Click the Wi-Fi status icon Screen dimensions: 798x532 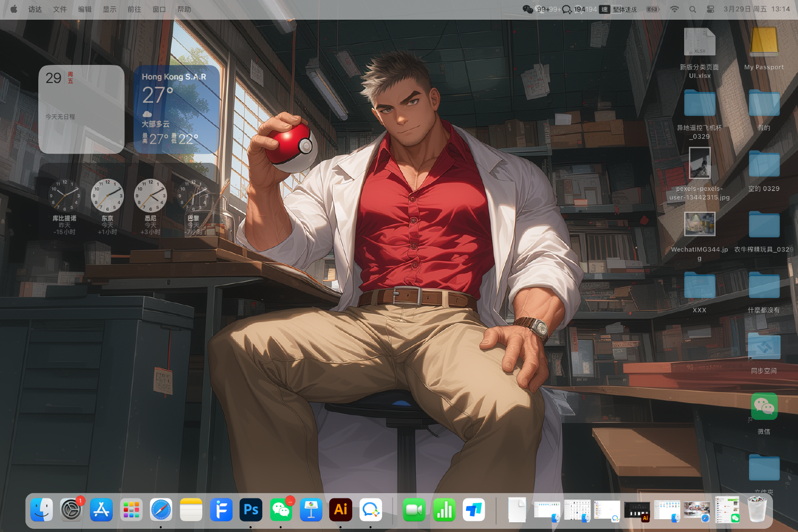click(674, 9)
